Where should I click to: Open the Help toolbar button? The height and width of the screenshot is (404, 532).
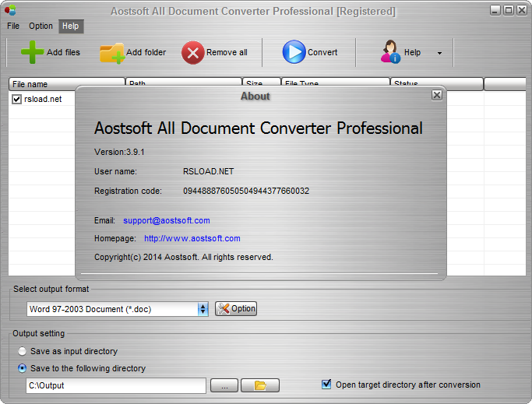coord(402,52)
